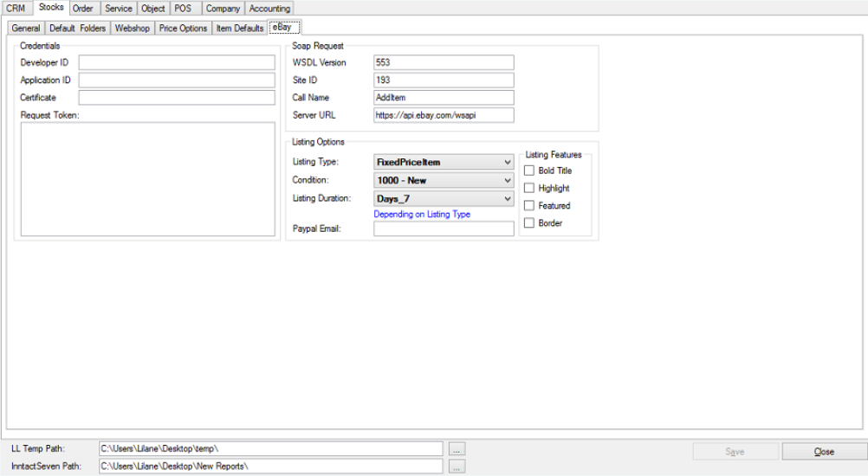The width and height of the screenshot is (868, 476).
Task: Open the Item Defaults sub-tab
Action: (x=240, y=29)
